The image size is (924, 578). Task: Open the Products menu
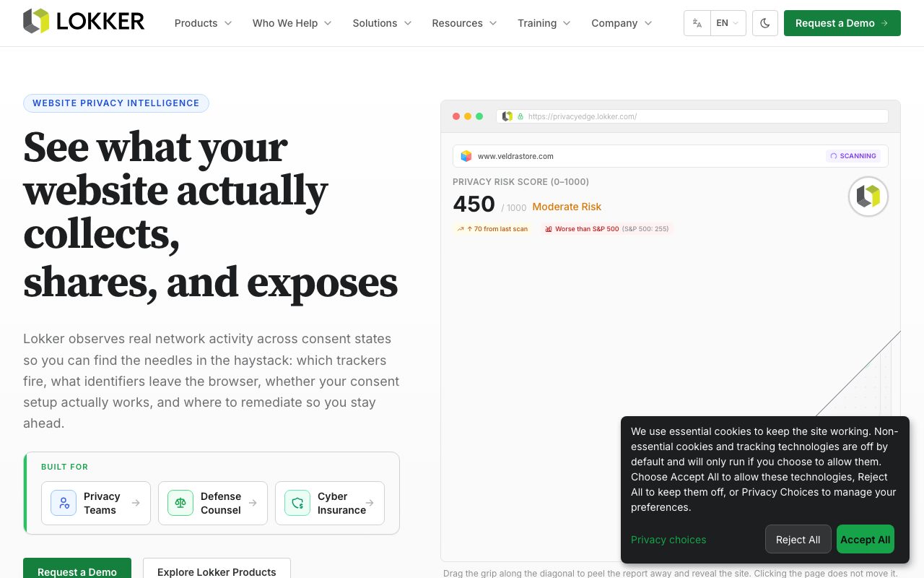(203, 23)
